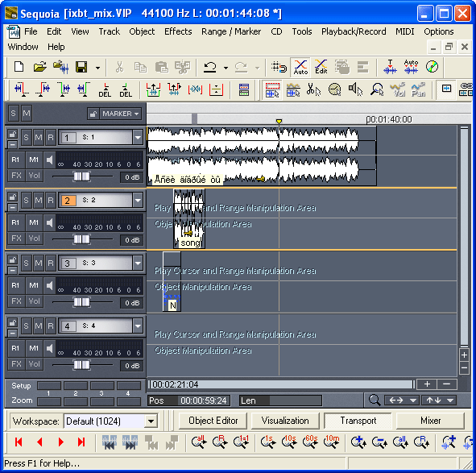
Task: Open the Range / Marker menu
Action: point(231,31)
